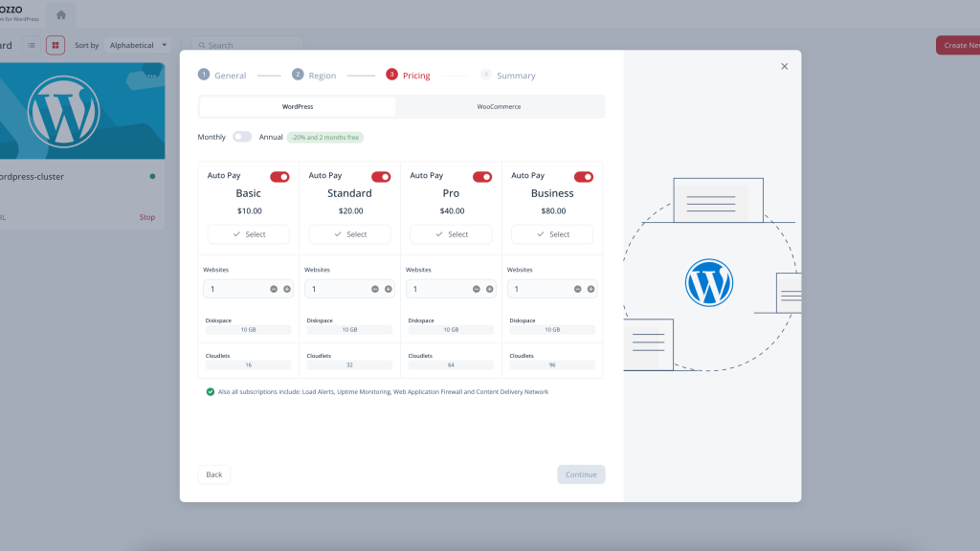This screenshot has width=980, height=551.
Task: Click the '-20% and 2 months free' badge
Action: (x=325, y=138)
